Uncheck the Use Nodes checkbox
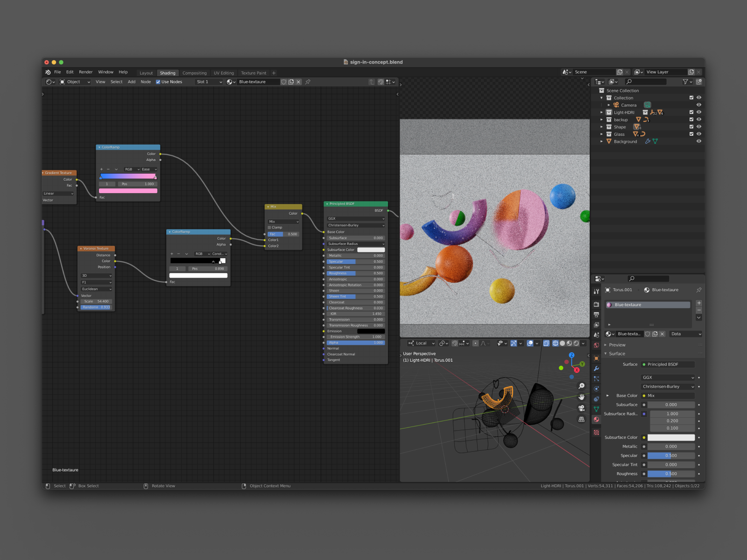The width and height of the screenshot is (747, 560). 158,82
